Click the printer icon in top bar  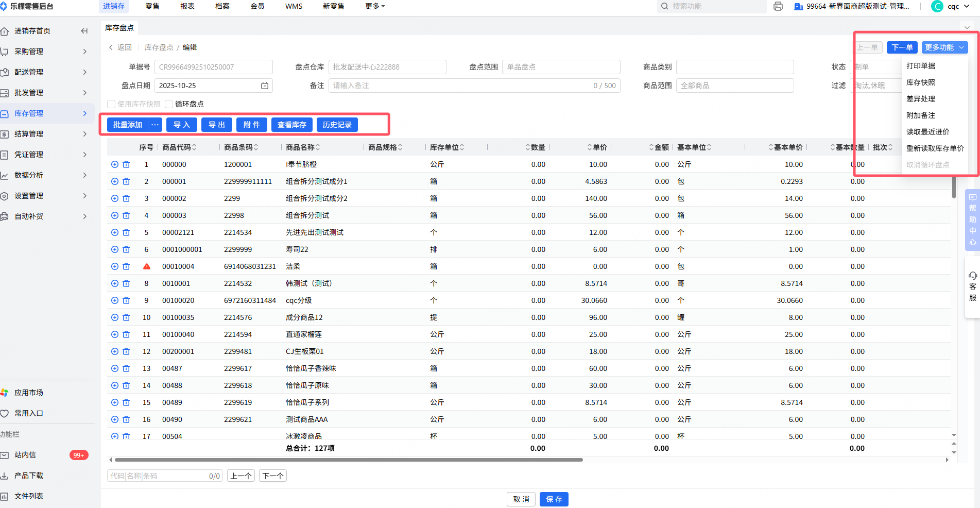(778, 6)
